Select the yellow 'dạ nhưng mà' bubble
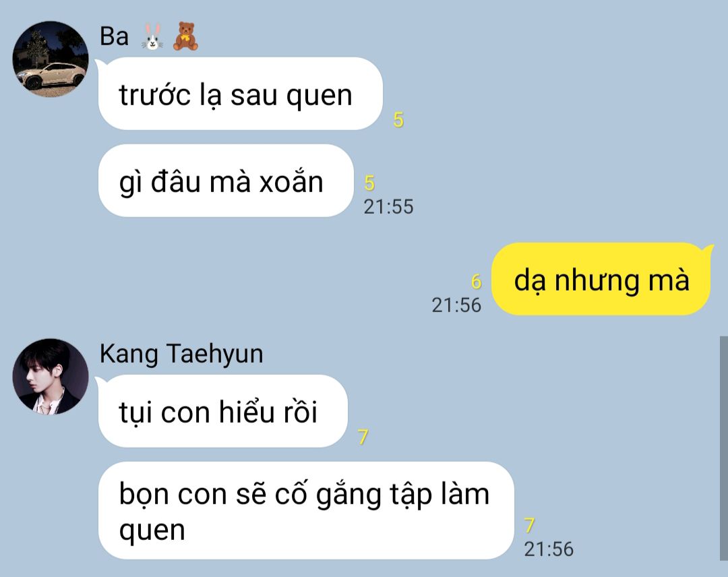728x577 pixels. point(602,280)
